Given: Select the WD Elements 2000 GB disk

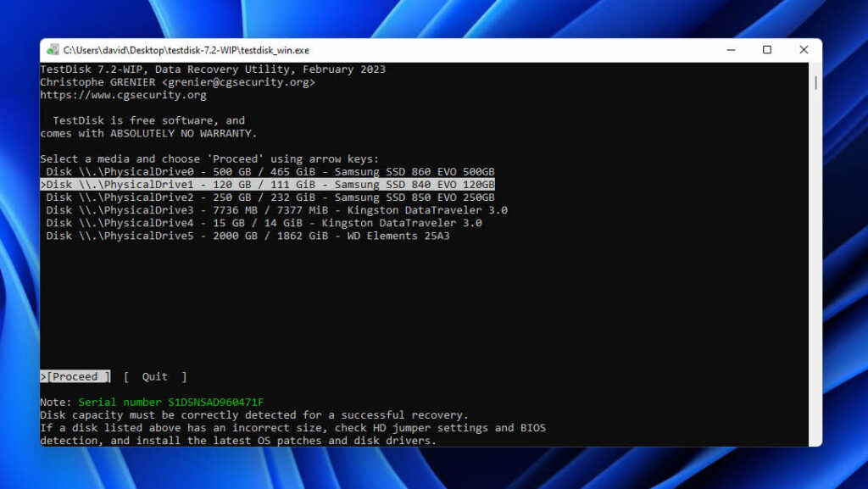Looking at the screenshot, I should (x=250, y=235).
